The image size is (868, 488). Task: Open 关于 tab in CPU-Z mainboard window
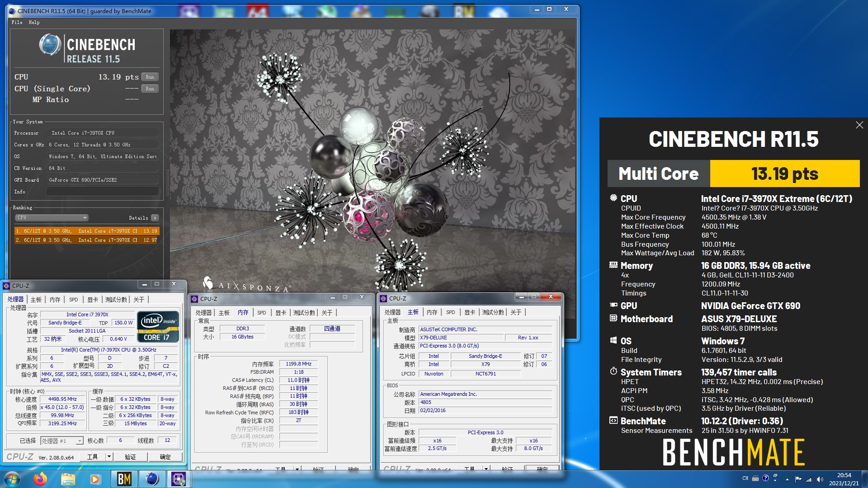[516, 312]
